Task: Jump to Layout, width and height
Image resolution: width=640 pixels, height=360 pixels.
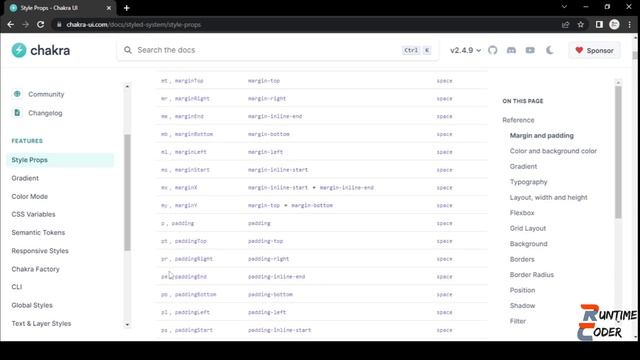Action: [x=548, y=198]
